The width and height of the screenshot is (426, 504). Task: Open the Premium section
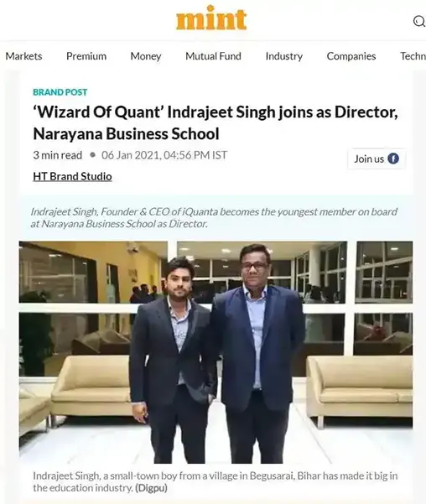86,56
